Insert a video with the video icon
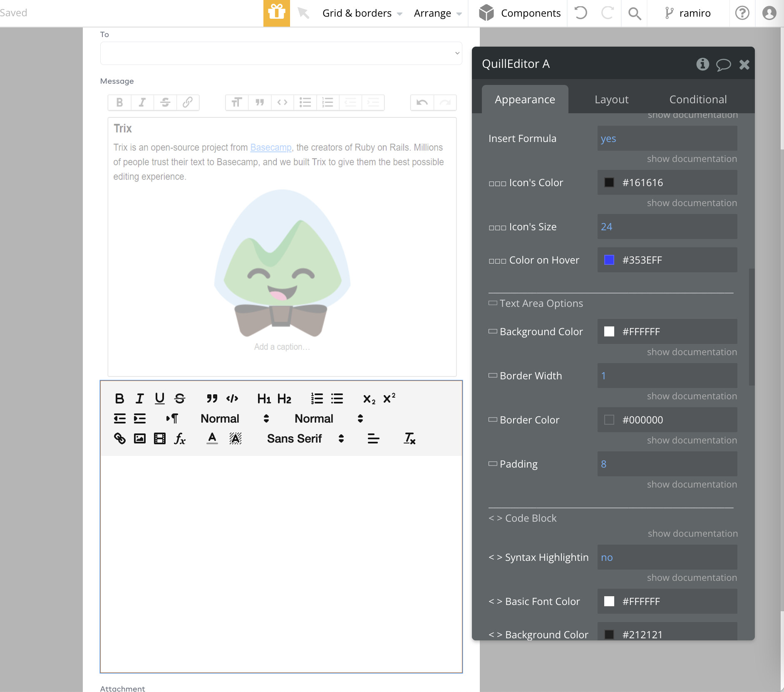The height and width of the screenshot is (692, 784). [x=159, y=438]
